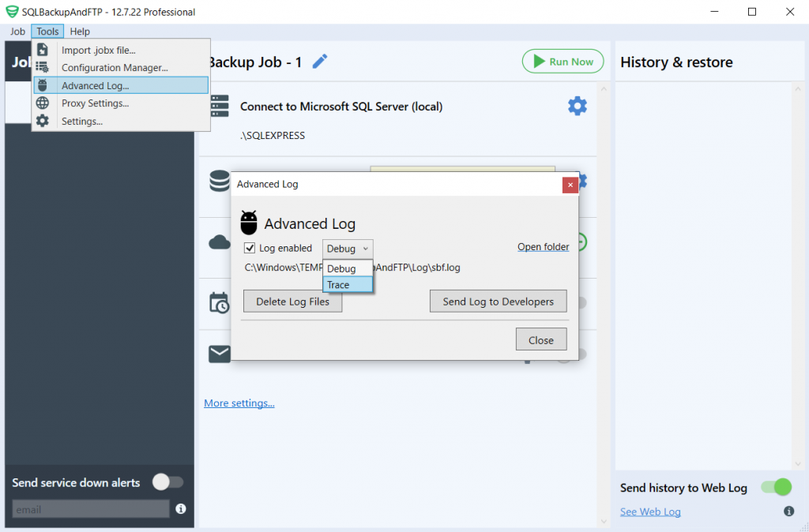Click the server connection icon beside Connect to Microsoft SQL Server
Viewport: 809px width, 532px height.
click(219, 106)
